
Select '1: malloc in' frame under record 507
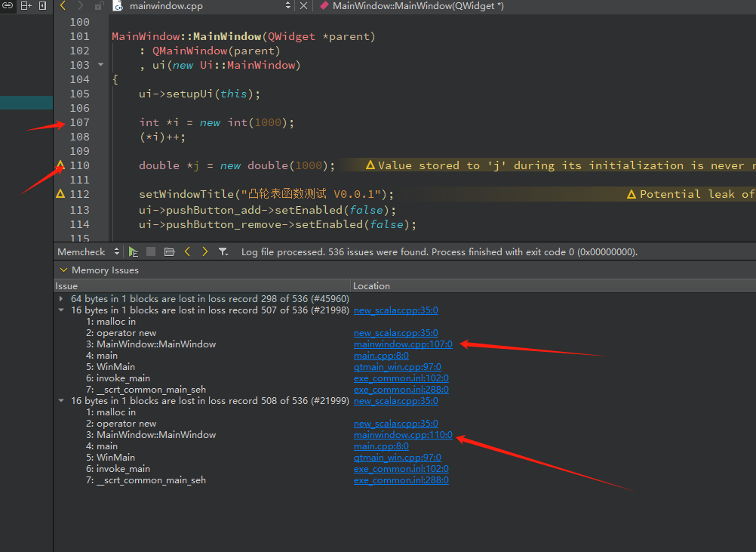[x=111, y=322]
